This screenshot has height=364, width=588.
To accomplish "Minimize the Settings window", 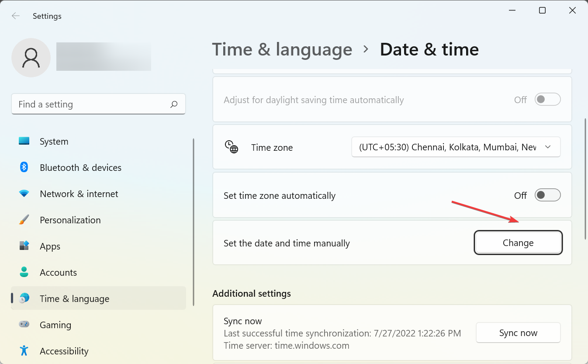I will coord(512,10).
